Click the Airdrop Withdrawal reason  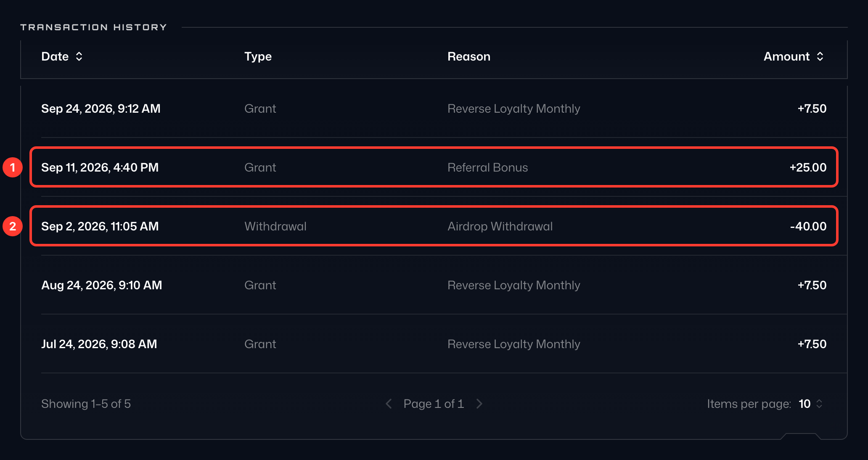coord(500,226)
